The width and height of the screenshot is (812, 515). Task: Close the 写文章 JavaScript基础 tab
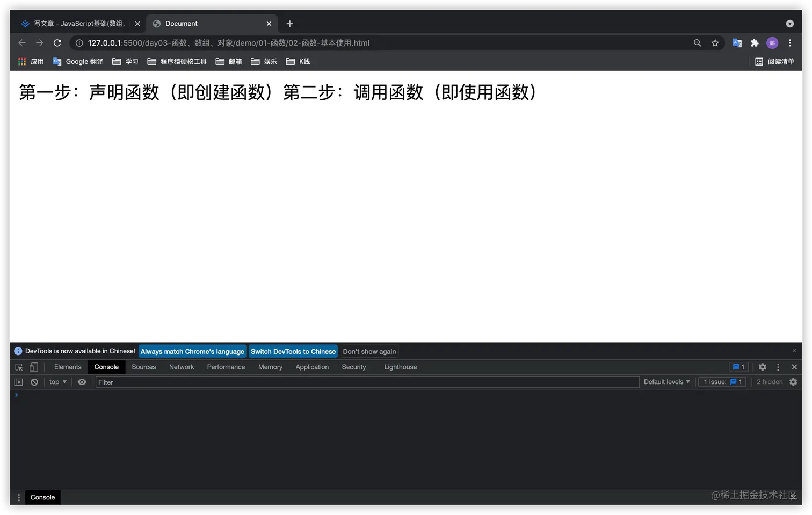[137, 24]
